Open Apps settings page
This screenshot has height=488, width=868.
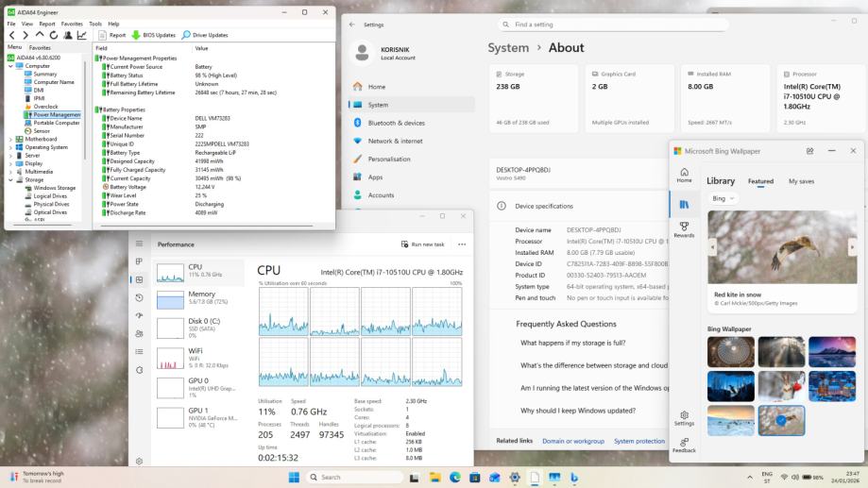click(x=411, y=177)
